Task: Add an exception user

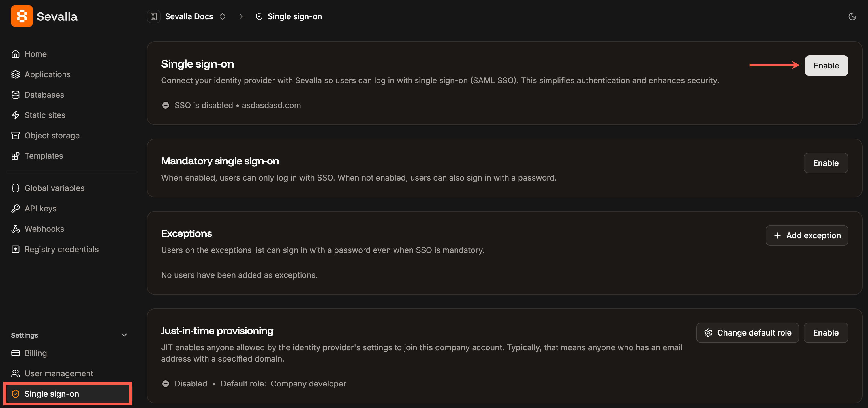Action: 807,235
